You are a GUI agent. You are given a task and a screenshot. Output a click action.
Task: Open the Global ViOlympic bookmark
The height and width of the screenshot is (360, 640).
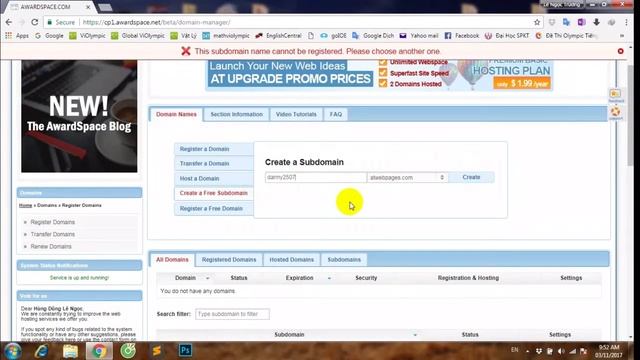pyautogui.click(x=138, y=36)
